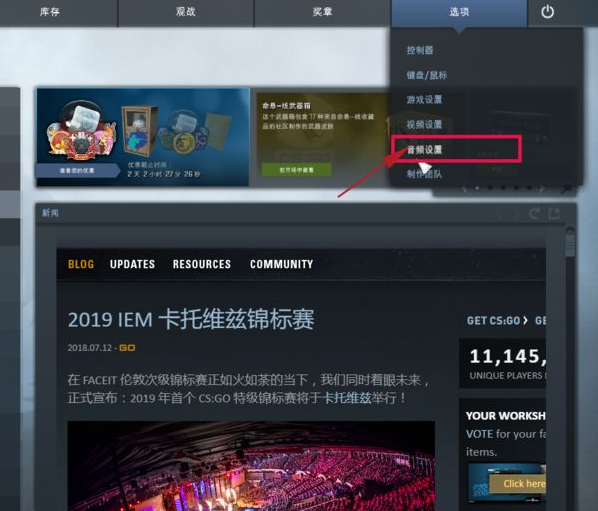Open the 选项 options dropdown menu
The width and height of the screenshot is (598, 511).
coord(459,12)
